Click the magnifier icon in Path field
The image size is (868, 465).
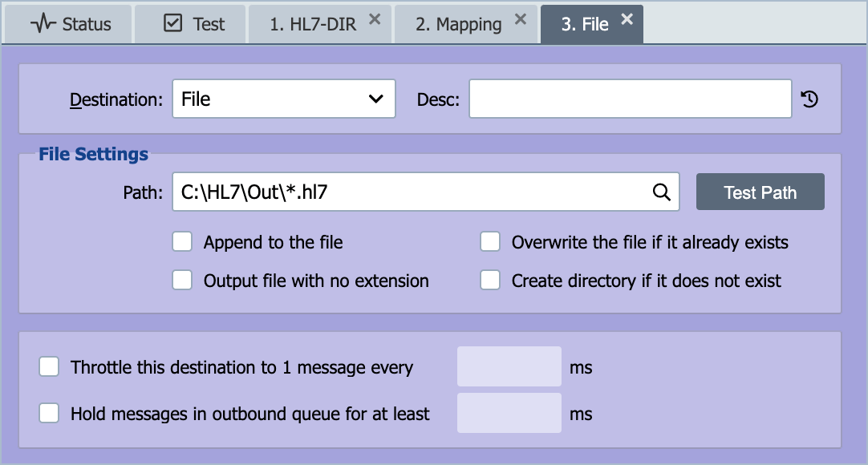(x=662, y=192)
